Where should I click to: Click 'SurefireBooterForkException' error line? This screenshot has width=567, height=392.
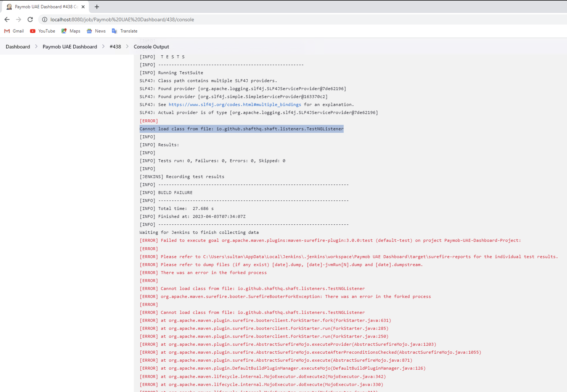click(285, 297)
